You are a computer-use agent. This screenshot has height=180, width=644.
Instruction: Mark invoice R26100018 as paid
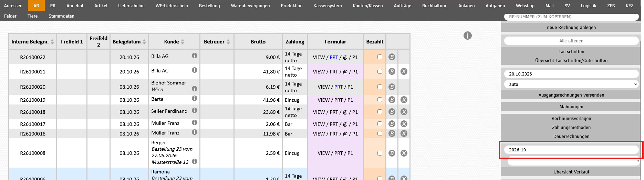380,112
